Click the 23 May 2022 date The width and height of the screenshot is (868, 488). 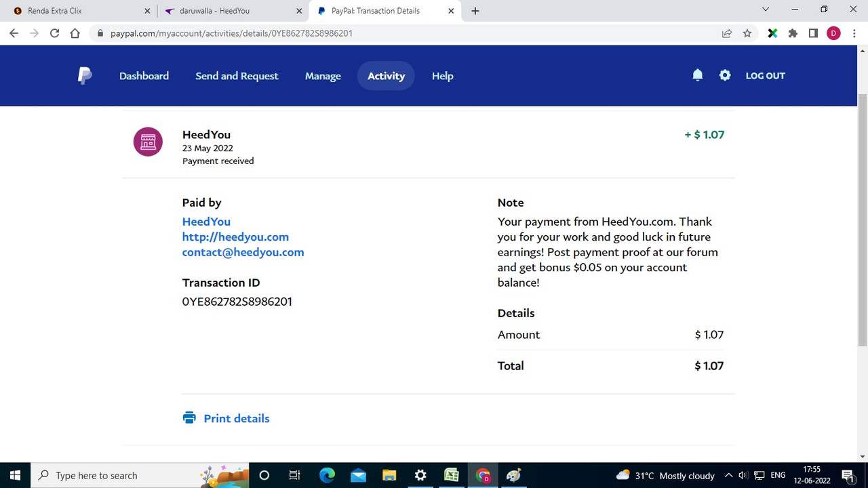coord(208,148)
